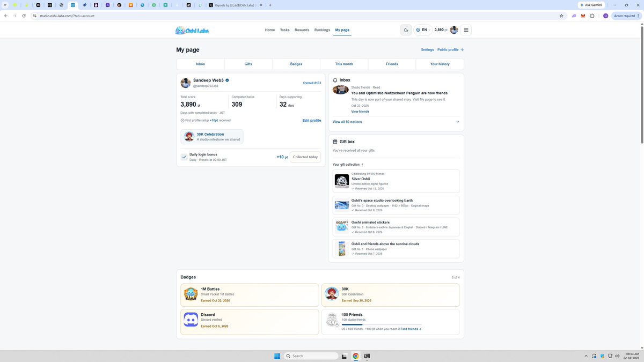
Task: Click Sandeep Web3's profile picture
Action: 186,83
